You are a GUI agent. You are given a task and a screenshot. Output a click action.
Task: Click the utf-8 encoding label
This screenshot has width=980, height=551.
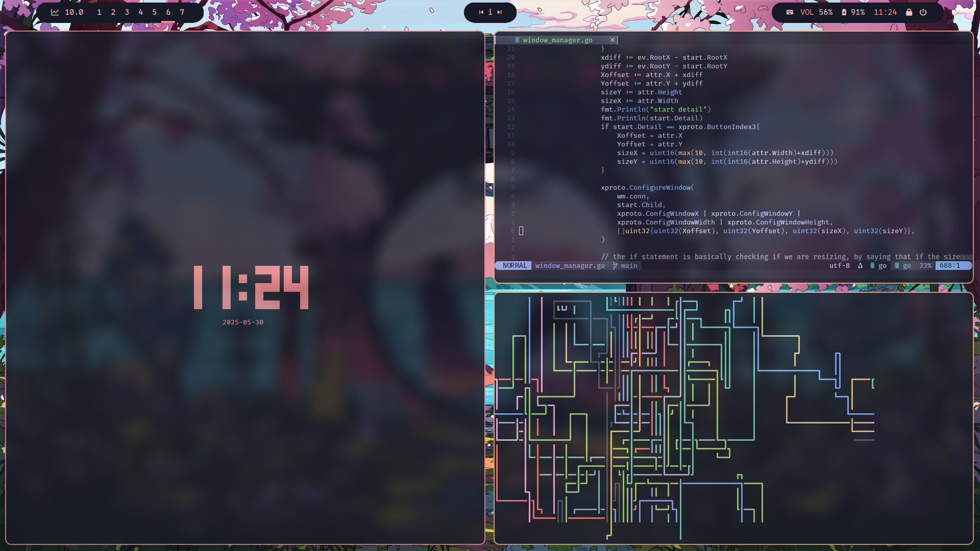[839, 265]
